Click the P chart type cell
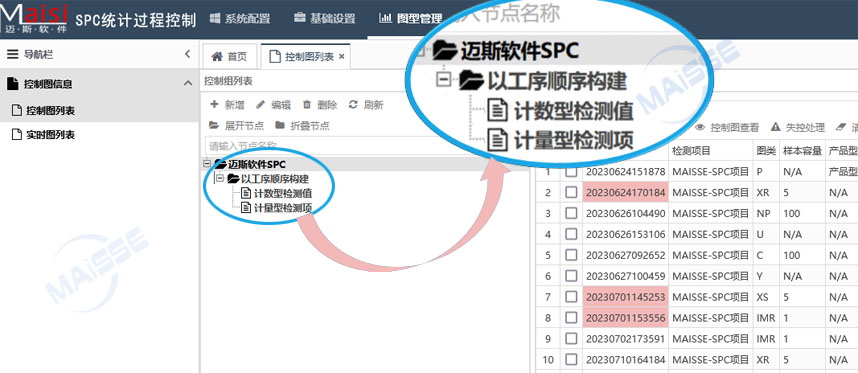Image resolution: width=858 pixels, height=373 pixels. tap(766, 172)
